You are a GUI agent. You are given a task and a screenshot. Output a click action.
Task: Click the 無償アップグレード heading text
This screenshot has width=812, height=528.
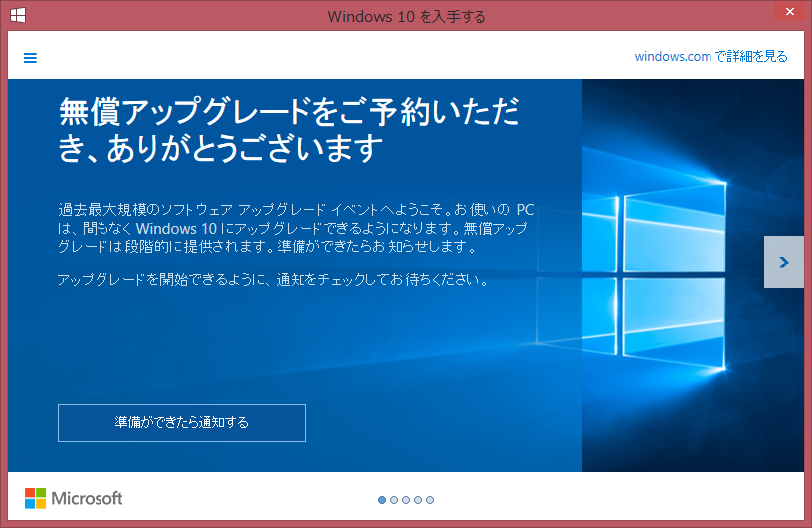point(289,129)
